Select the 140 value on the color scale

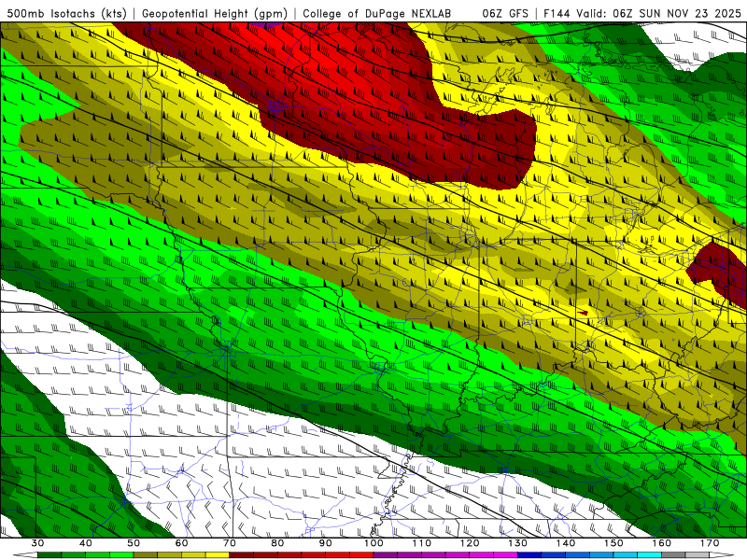(566, 543)
